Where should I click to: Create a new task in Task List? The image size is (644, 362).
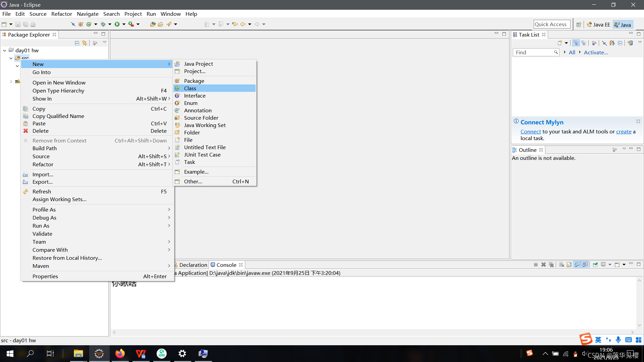pyautogui.click(x=560, y=43)
